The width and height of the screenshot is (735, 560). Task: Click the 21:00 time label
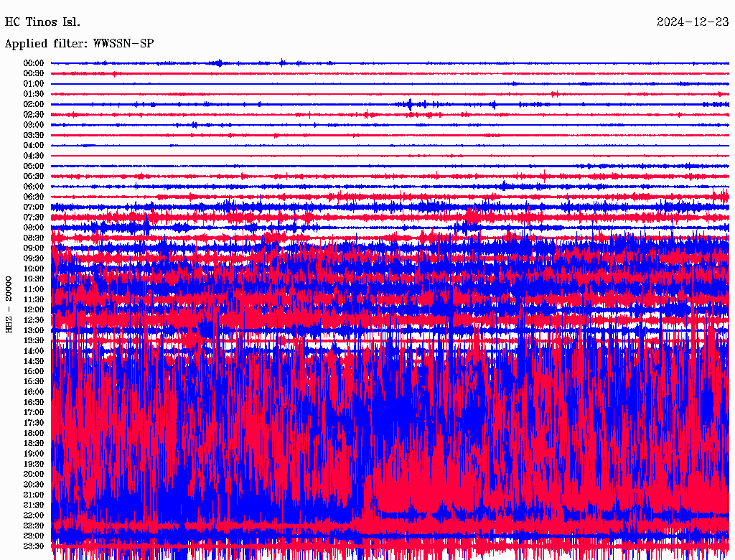(x=34, y=495)
